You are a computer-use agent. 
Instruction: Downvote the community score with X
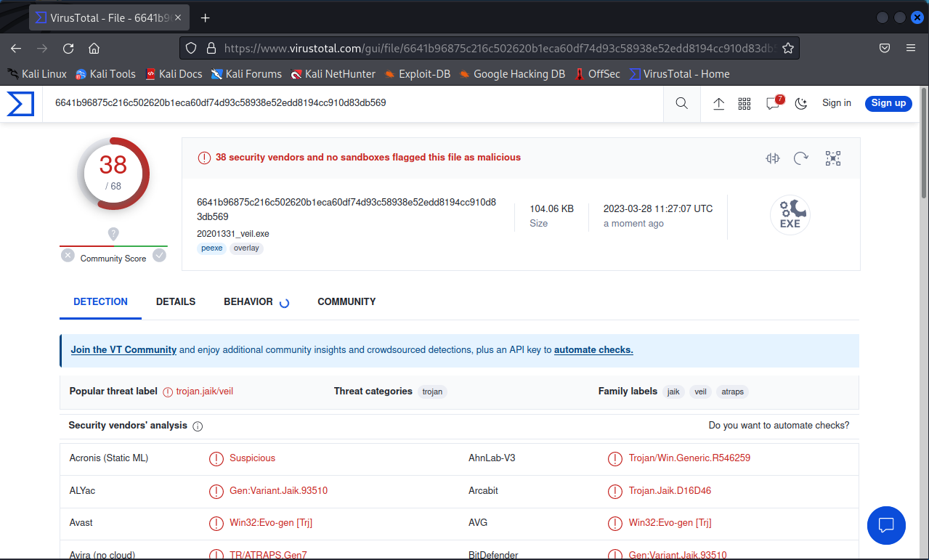[x=68, y=255]
